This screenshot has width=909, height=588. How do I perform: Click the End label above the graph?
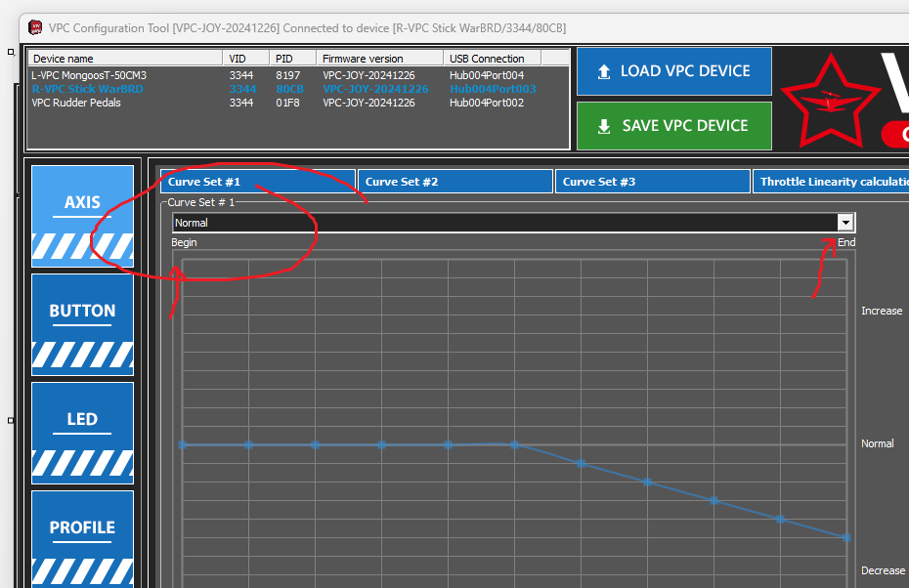coord(846,242)
